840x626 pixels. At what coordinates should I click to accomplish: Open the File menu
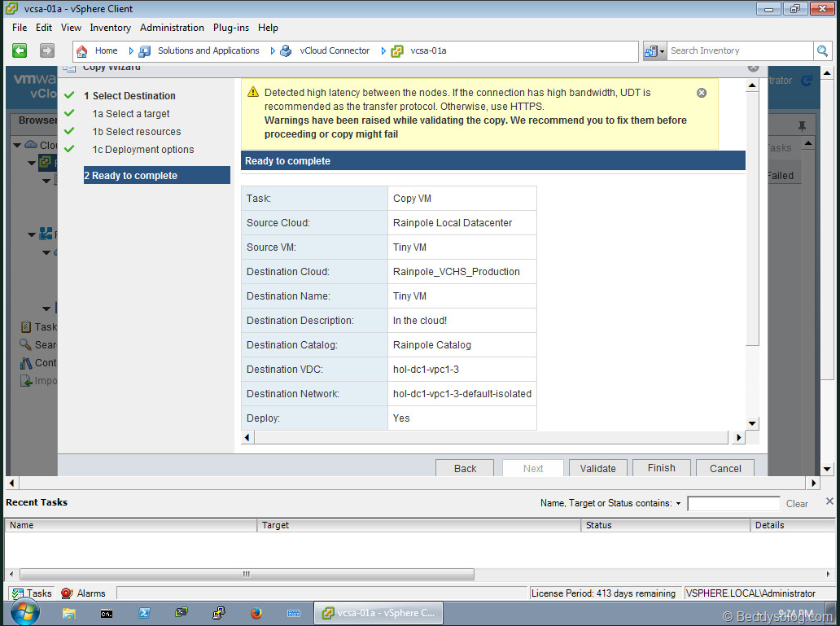pos(20,28)
